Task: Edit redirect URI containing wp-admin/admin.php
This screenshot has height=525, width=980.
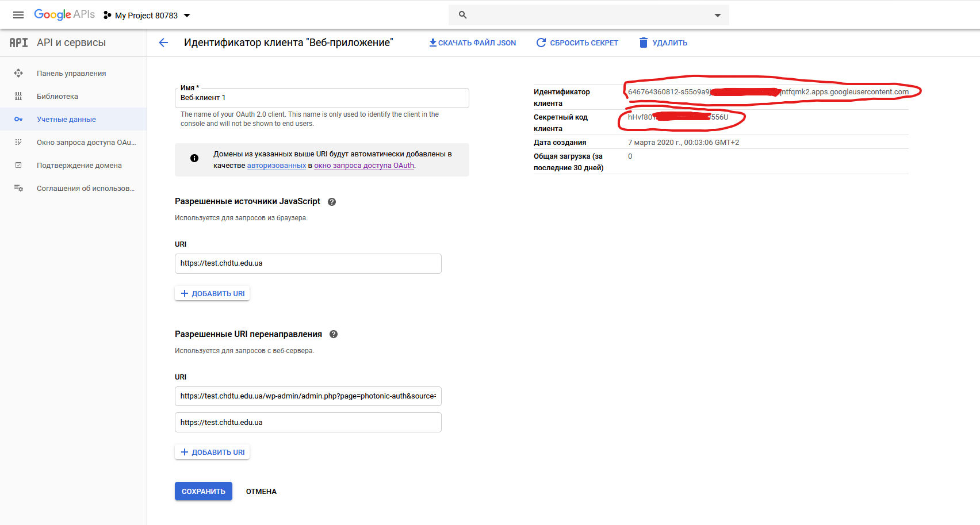Action: 308,396
